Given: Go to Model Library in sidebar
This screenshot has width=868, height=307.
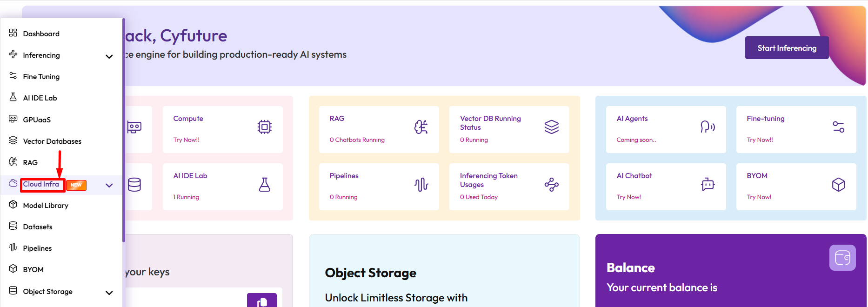Looking at the screenshot, I should (46, 205).
